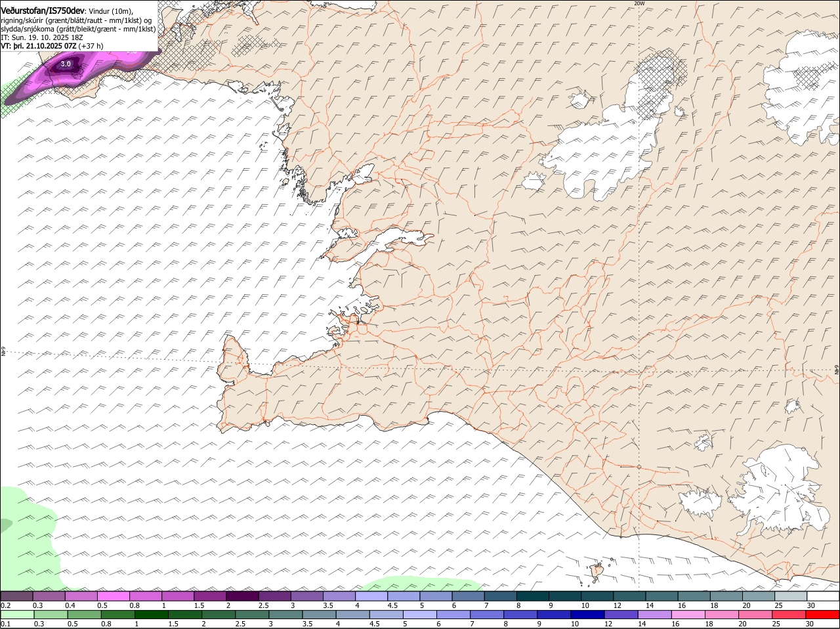Screen dimensions: 840x629
Task: Click the '0.8' label in the upper legend row
Action: point(135,605)
